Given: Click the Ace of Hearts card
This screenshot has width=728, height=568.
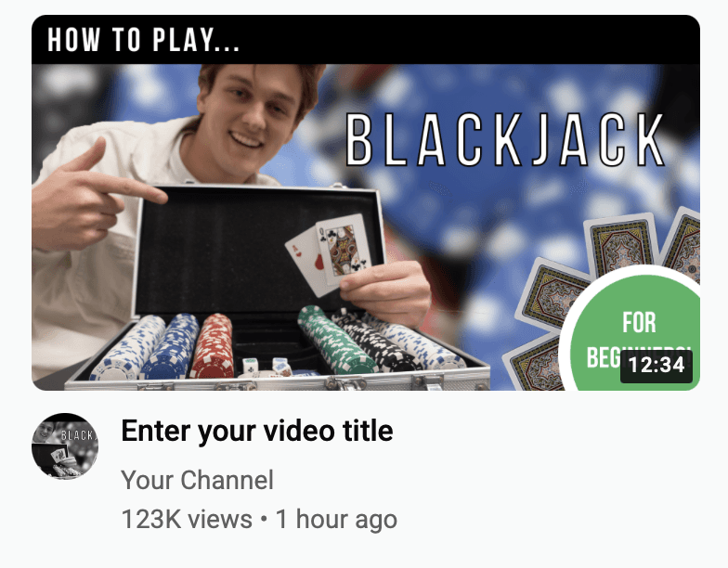Looking at the screenshot, I should (306, 262).
